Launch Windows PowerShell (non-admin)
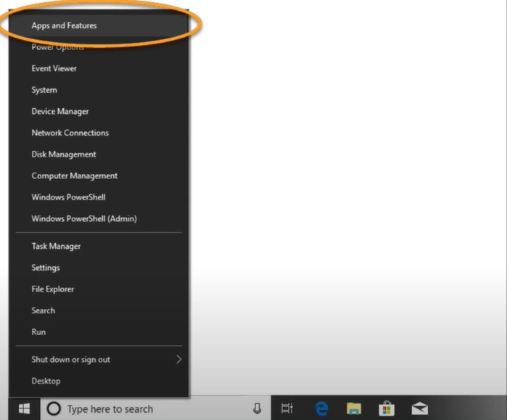507x420 pixels. click(99, 197)
